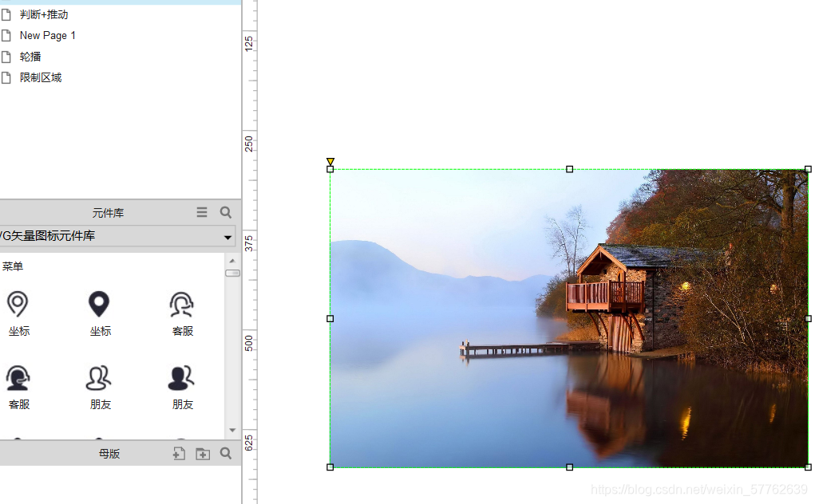
Task: Click the 250 mark on vertical ruler
Action: [249, 144]
